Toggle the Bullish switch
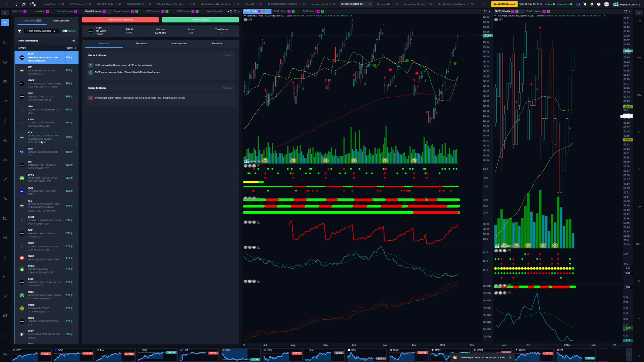 coord(65,31)
